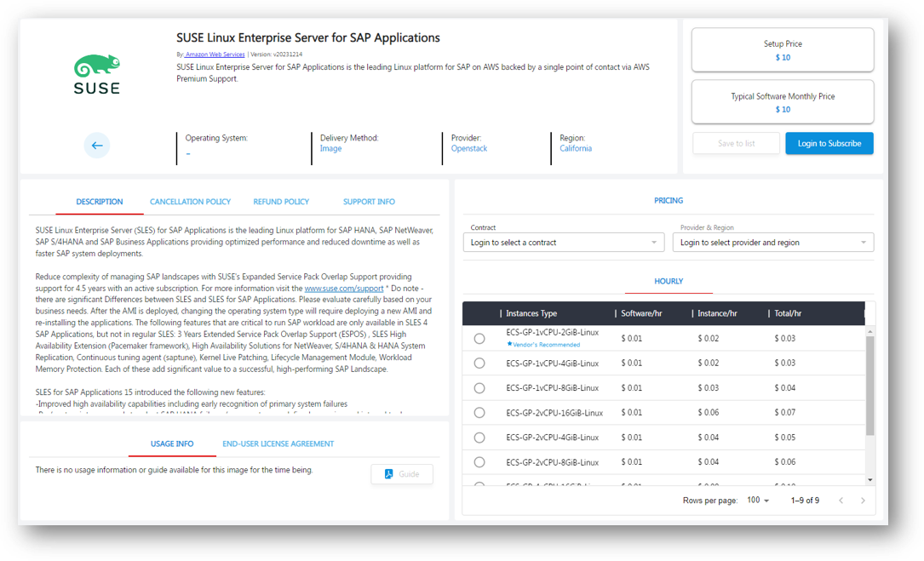Click the Login to Subscribe button
The height and width of the screenshot is (561, 924).
click(829, 144)
